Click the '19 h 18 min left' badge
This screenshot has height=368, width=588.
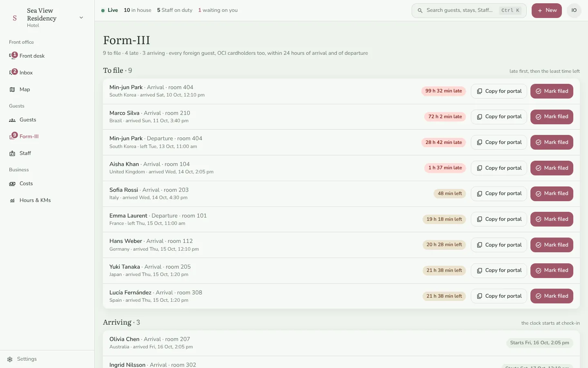(x=444, y=219)
